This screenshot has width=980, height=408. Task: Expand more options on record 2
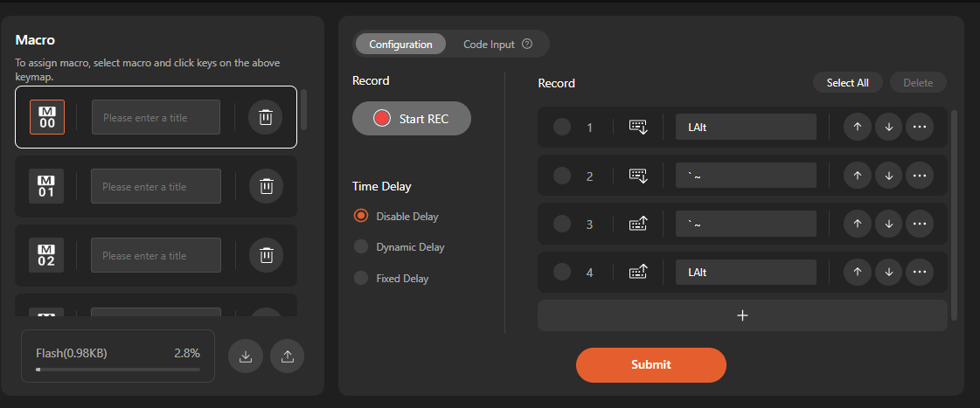[919, 176]
